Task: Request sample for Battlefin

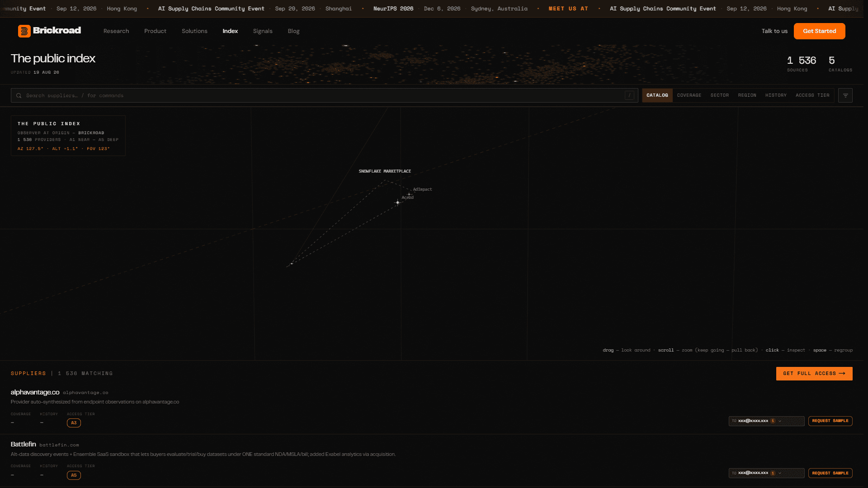Action: click(830, 473)
